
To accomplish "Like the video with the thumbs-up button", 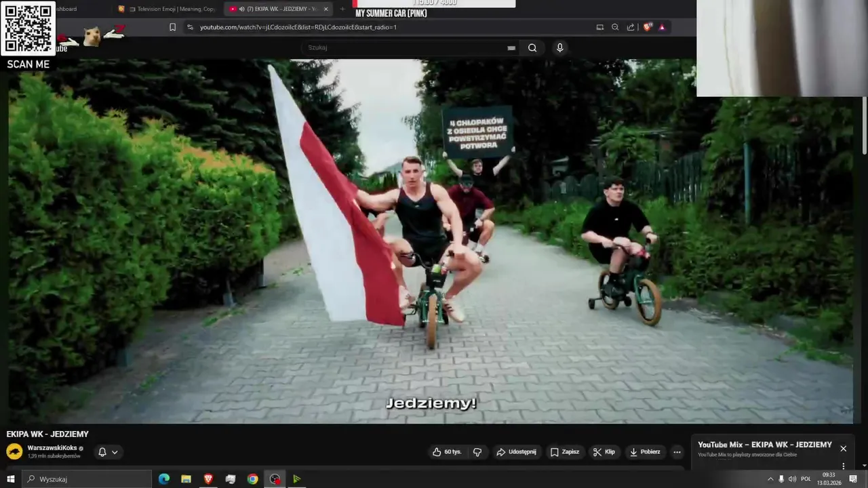I will tap(447, 452).
